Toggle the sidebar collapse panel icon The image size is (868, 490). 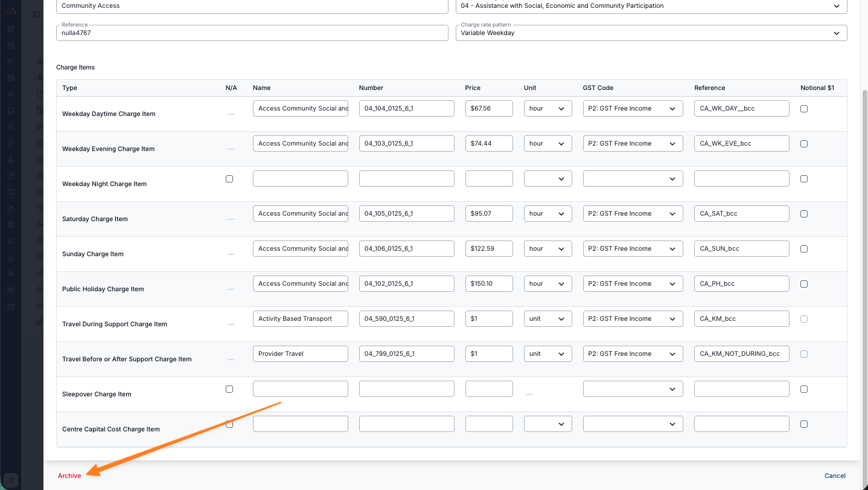[x=36, y=14]
